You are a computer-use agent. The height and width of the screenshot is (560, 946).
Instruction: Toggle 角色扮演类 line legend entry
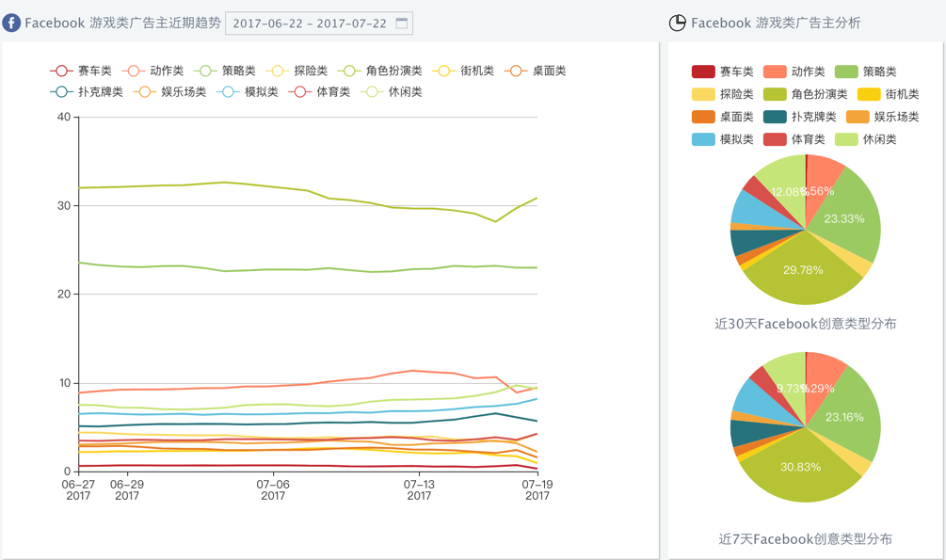pos(349,71)
